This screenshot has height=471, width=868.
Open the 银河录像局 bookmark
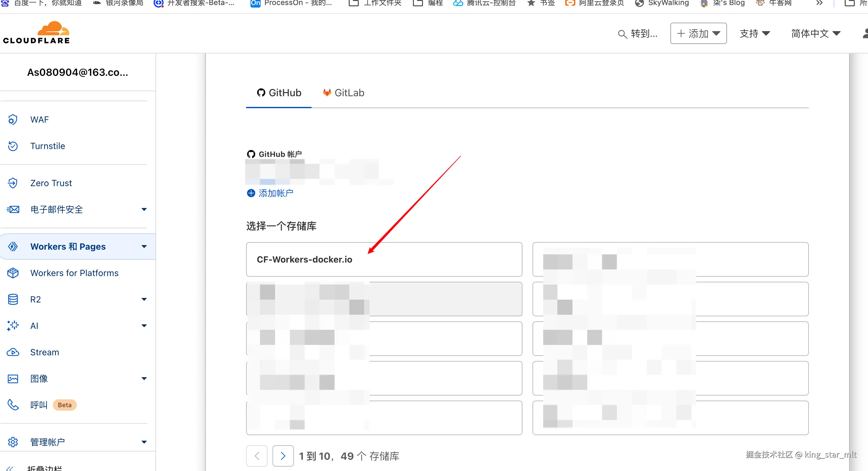pyautogui.click(x=118, y=3)
